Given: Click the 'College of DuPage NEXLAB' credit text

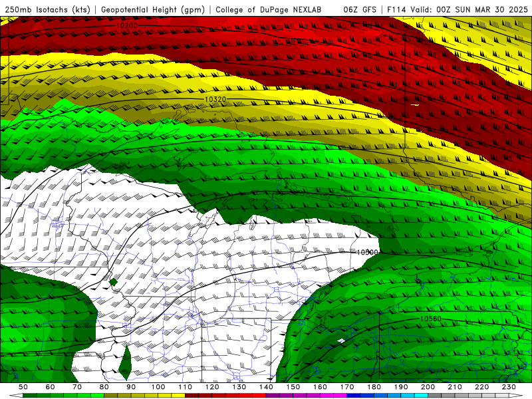Looking at the screenshot, I should 269,10.
